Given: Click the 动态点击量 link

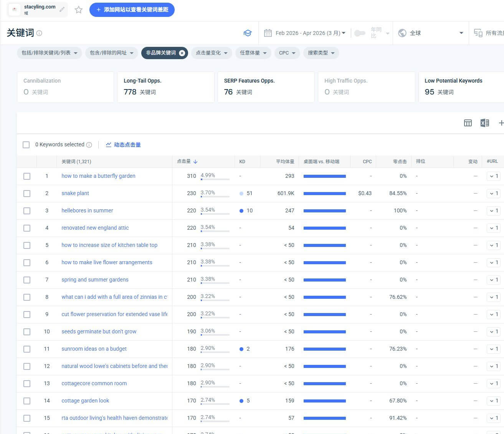Looking at the screenshot, I should click(x=123, y=145).
